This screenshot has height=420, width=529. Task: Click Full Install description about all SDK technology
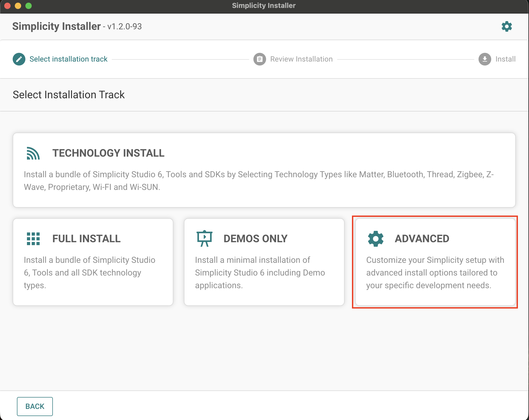coord(90,273)
